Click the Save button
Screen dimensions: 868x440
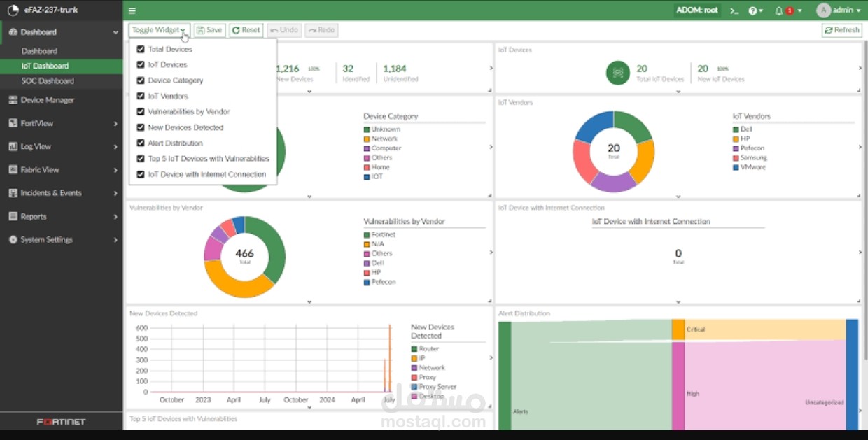coord(209,30)
